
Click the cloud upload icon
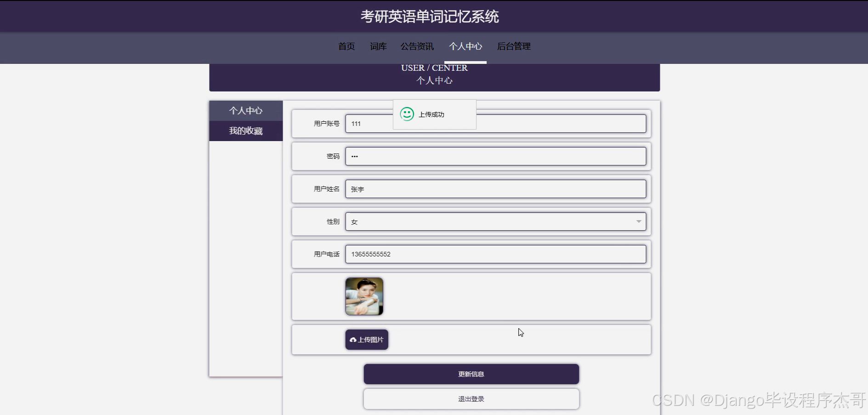coord(353,340)
